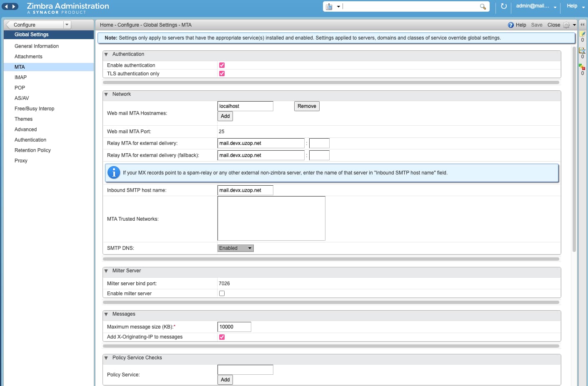Go forward with the right navigation arrow

14,6
